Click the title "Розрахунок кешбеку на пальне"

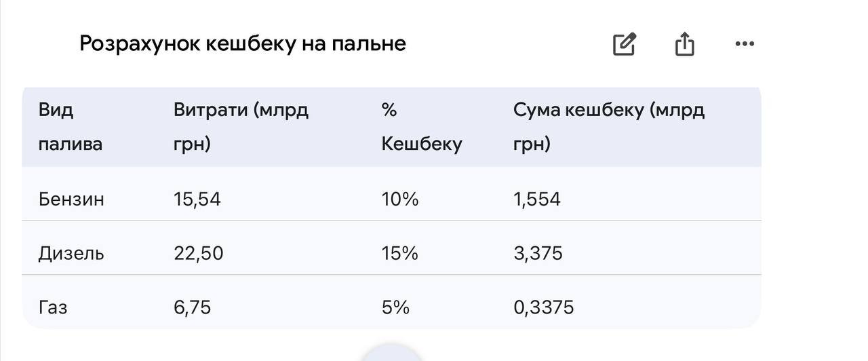[243, 44]
